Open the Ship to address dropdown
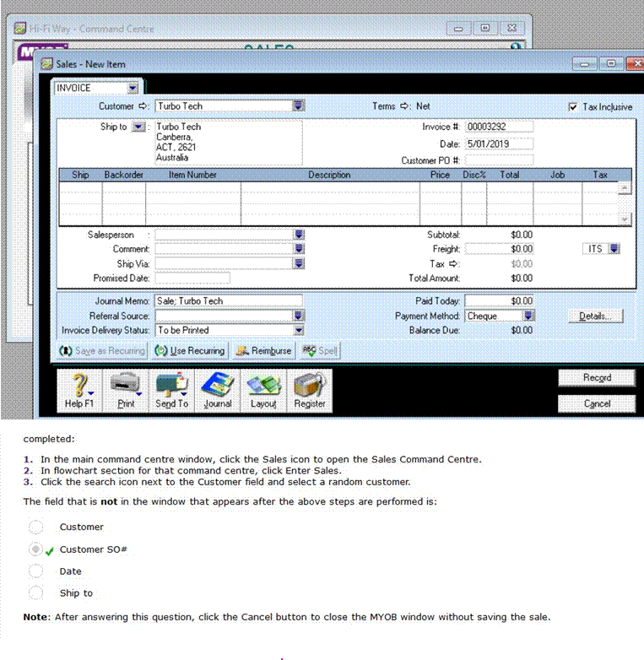This screenshot has width=644, height=660. pyautogui.click(x=138, y=127)
